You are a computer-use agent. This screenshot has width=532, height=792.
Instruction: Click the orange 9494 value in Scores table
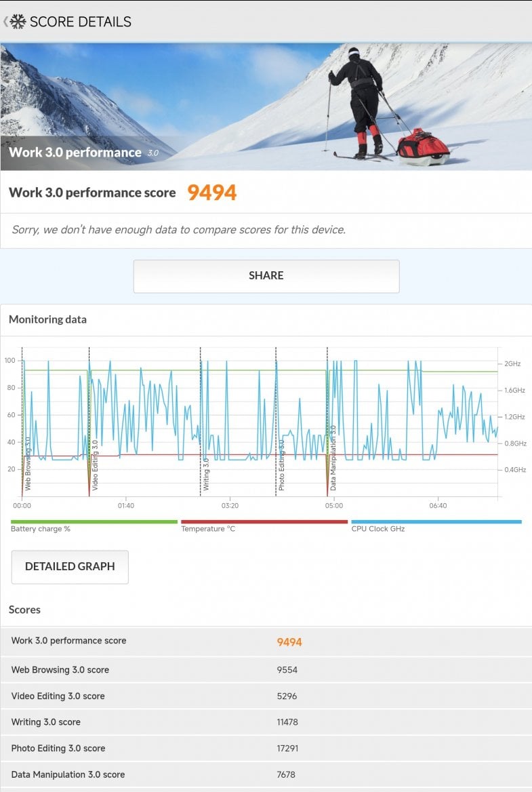tap(289, 642)
